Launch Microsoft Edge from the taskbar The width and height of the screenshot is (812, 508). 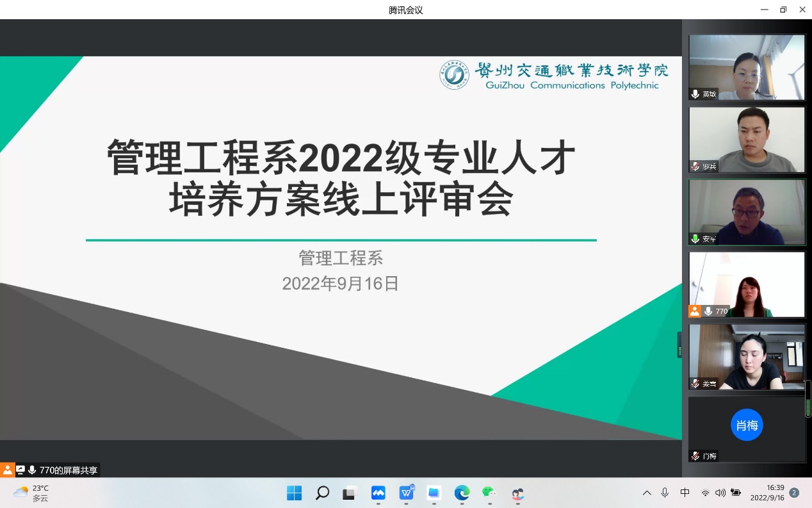click(462, 493)
